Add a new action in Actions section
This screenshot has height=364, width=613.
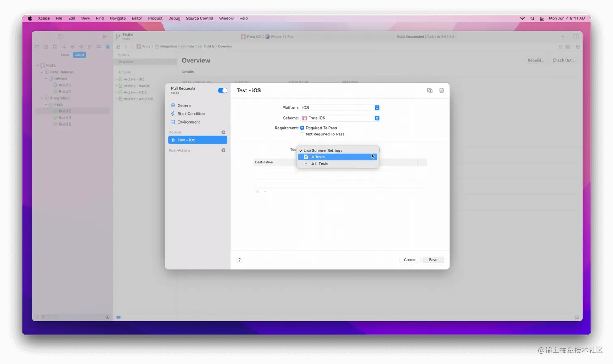[223, 132]
